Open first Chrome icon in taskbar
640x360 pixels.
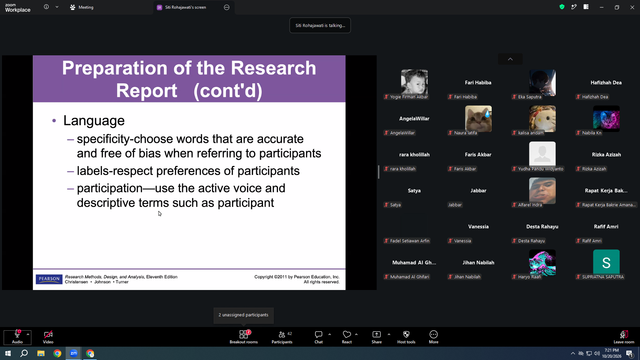click(x=57, y=353)
